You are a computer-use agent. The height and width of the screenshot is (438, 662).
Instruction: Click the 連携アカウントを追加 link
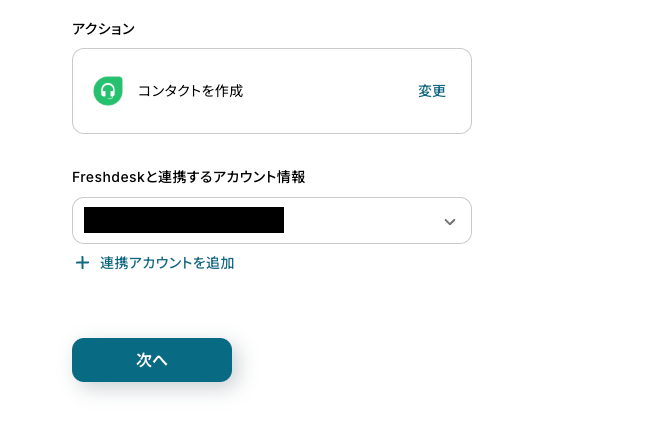166,263
